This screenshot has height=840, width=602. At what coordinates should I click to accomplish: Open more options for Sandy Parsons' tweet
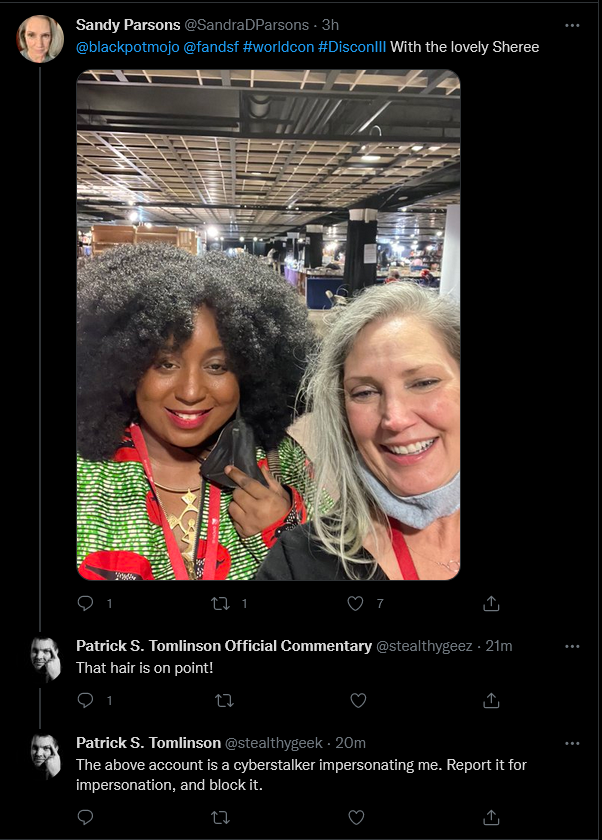click(x=572, y=25)
